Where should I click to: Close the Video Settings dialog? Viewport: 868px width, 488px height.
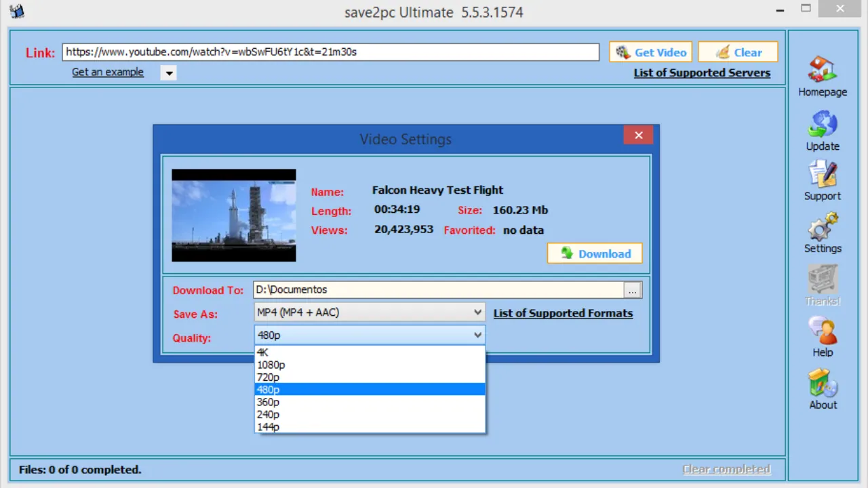click(x=638, y=136)
